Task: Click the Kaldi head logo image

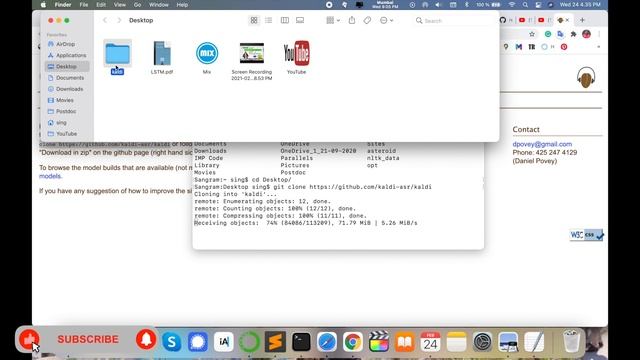Action: click(586, 77)
